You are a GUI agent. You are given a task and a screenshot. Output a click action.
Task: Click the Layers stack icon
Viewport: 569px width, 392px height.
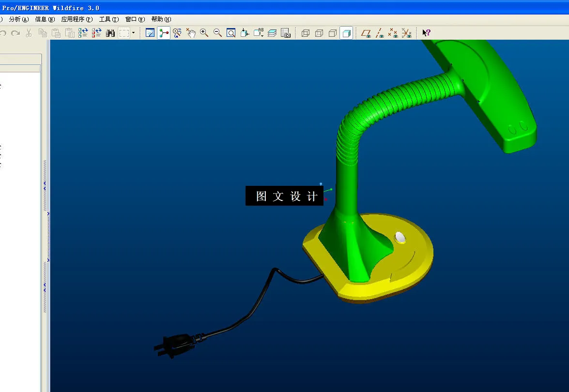[x=272, y=33]
